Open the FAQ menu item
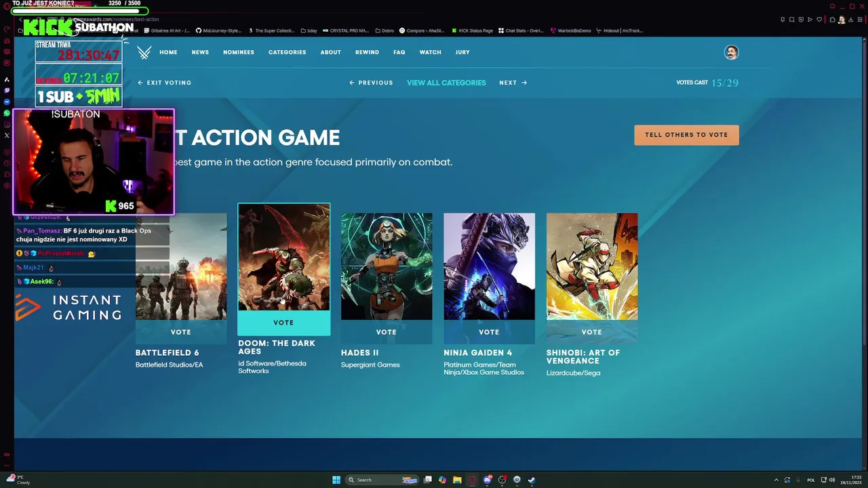 (399, 52)
